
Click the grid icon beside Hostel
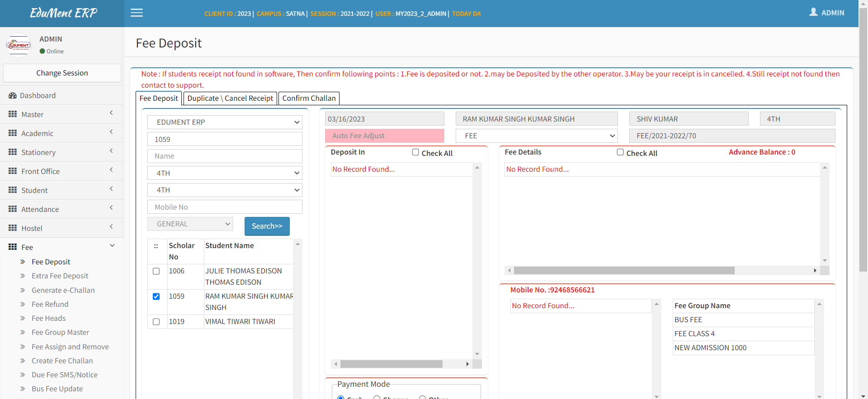[x=13, y=228]
